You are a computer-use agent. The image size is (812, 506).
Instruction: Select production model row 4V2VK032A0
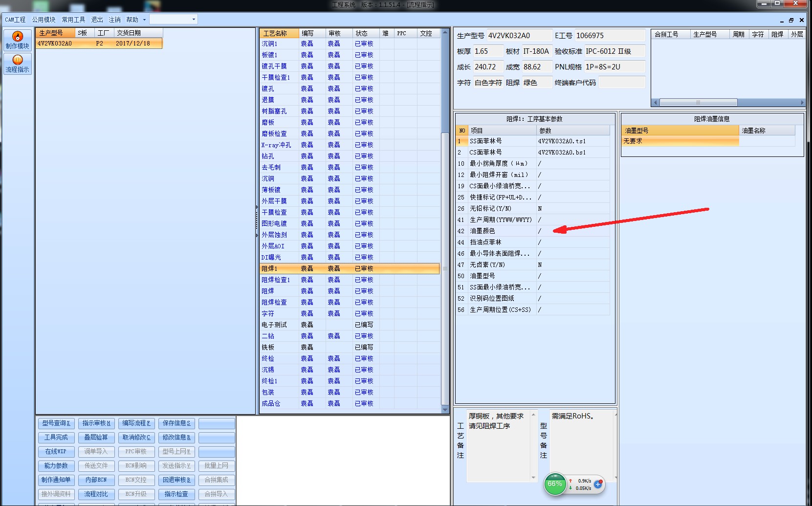point(99,44)
